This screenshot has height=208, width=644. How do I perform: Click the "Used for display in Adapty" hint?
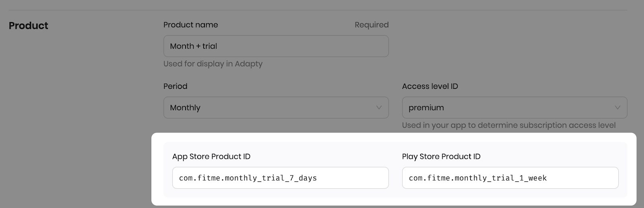point(213,64)
